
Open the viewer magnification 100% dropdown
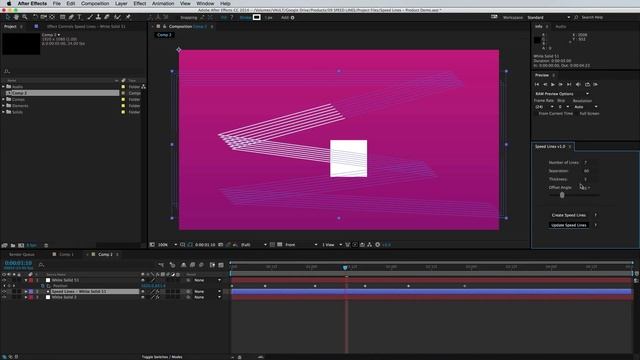point(167,245)
